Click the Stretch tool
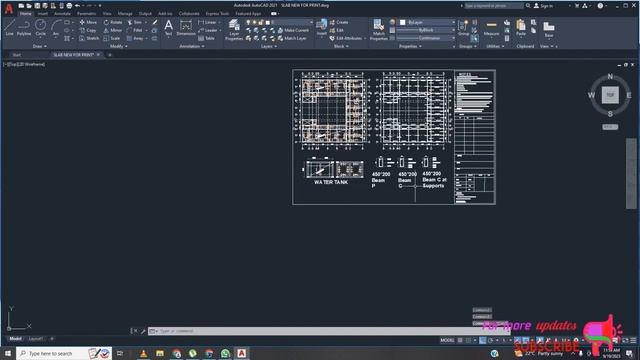The height and width of the screenshot is (360, 640). 89,38
